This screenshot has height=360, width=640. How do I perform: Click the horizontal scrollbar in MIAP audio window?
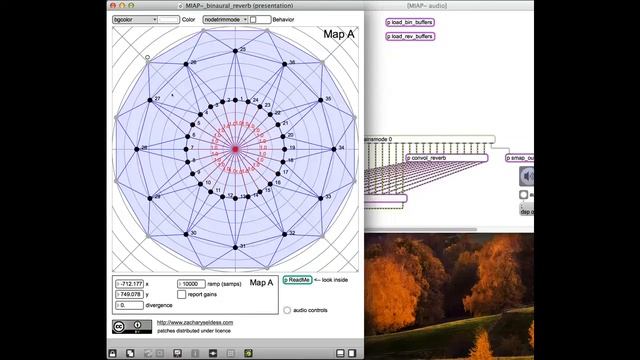420,229
